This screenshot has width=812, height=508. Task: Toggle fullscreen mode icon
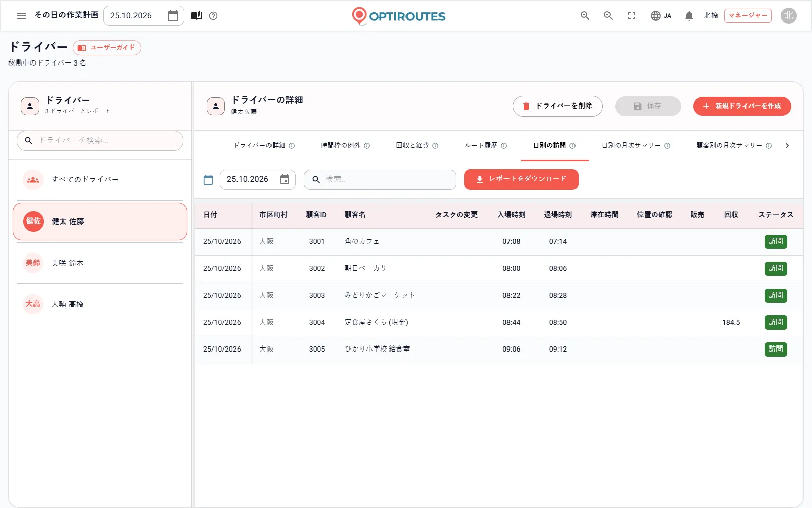[x=632, y=16]
